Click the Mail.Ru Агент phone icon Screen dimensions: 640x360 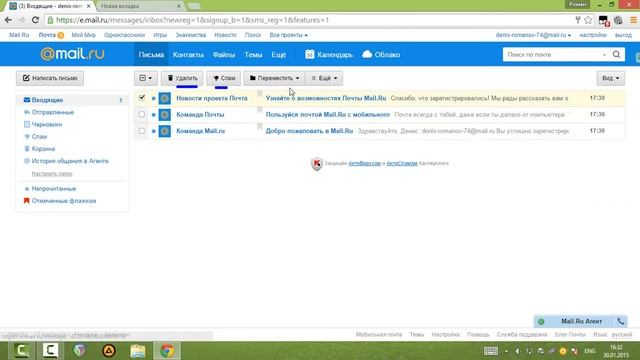pos(621,321)
